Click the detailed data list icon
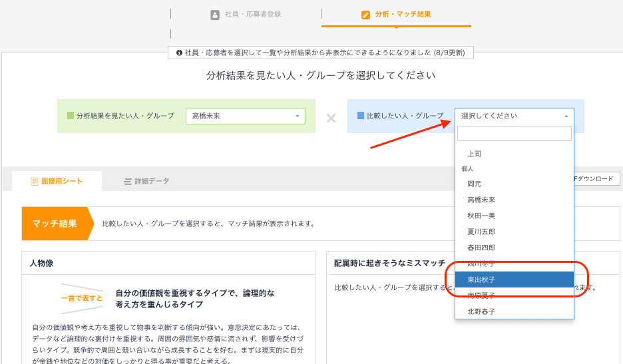 tap(128, 182)
